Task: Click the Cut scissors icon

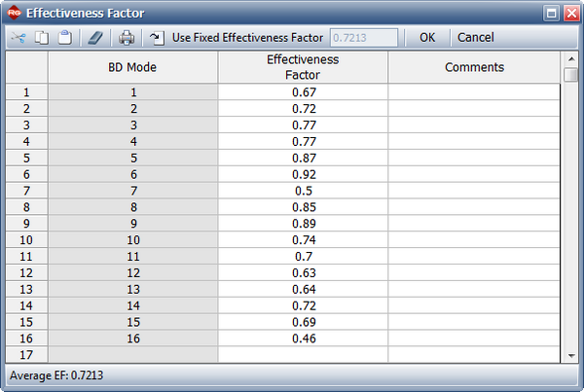Action: [18, 38]
